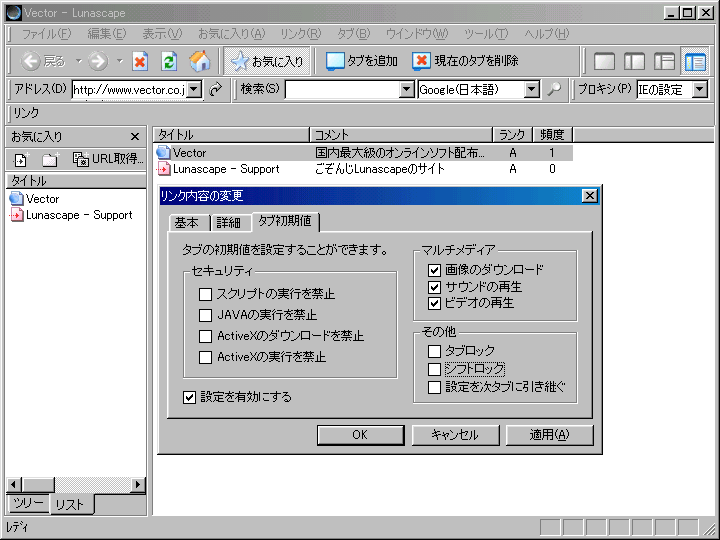Sort by ランク column header

point(512,135)
